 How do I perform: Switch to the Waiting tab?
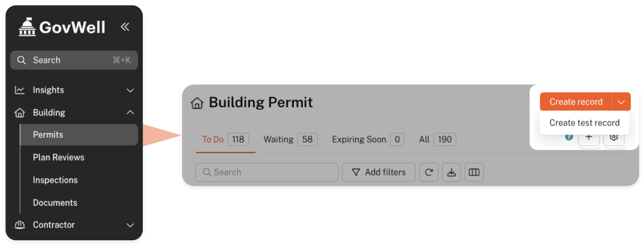tap(290, 139)
